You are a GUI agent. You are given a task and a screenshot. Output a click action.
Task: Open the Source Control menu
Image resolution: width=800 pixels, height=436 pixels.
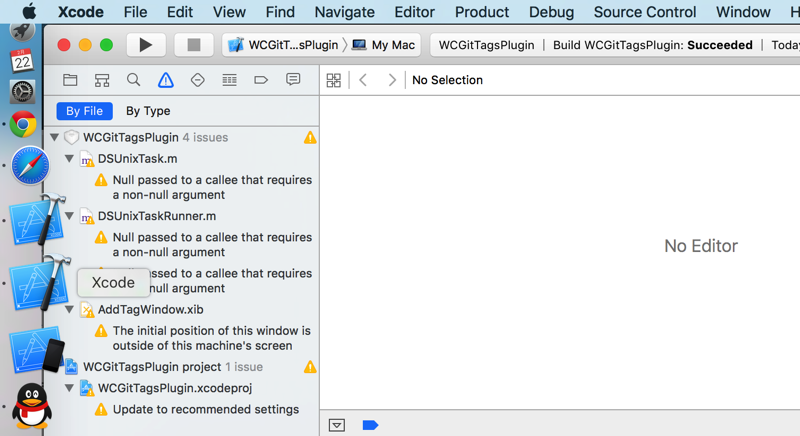coord(644,12)
